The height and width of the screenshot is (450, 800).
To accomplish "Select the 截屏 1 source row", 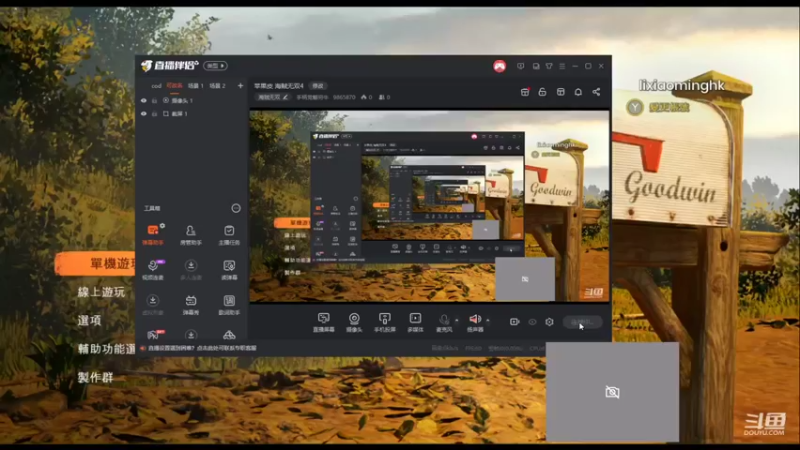I will (192, 114).
